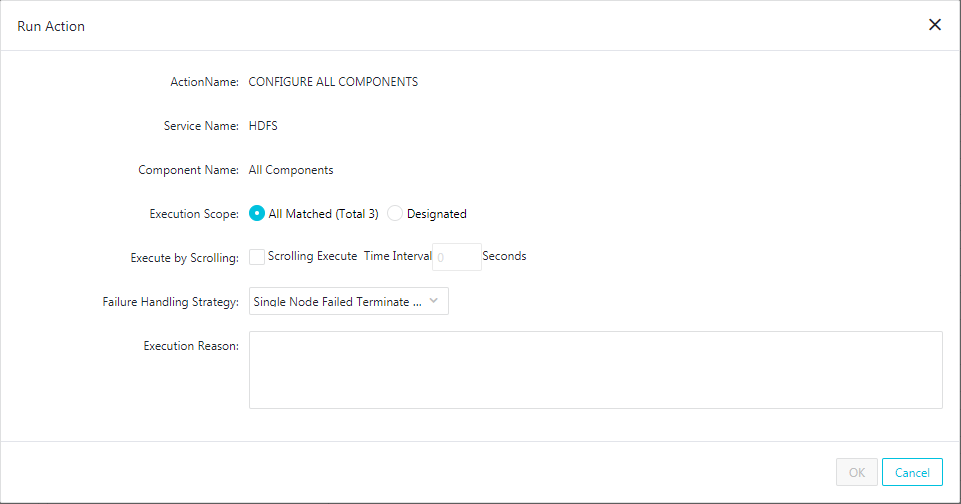Click the HDFS service name value
Image resolution: width=961 pixels, height=504 pixels.
[263, 126]
